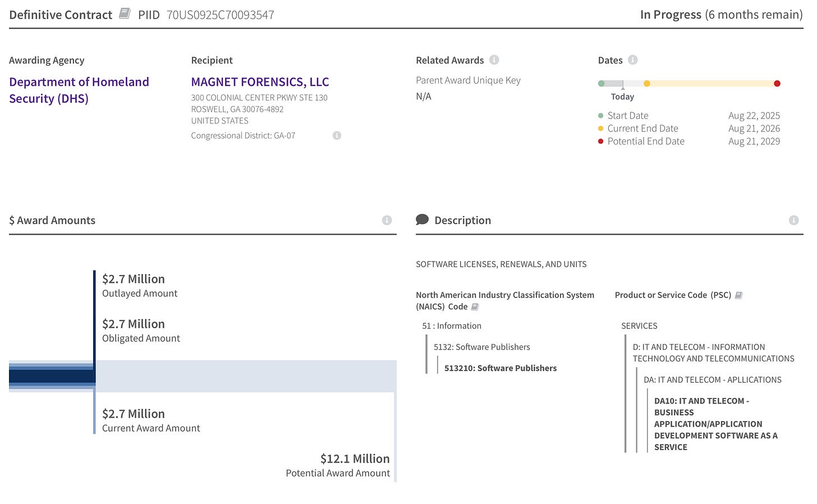Click Start Date value 'Aug 22, 2025'
The image size is (817, 504).
click(754, 116)
